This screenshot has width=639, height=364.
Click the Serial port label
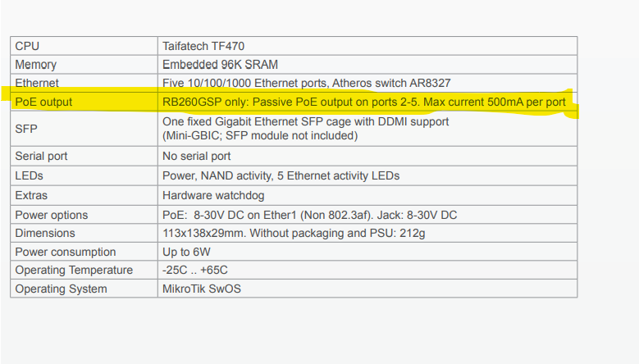pyautogui.click(x=41, y=156)
